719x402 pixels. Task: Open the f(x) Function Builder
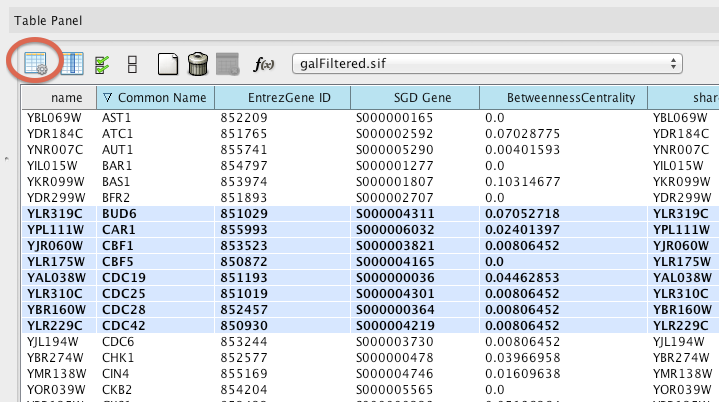[264, 64]
